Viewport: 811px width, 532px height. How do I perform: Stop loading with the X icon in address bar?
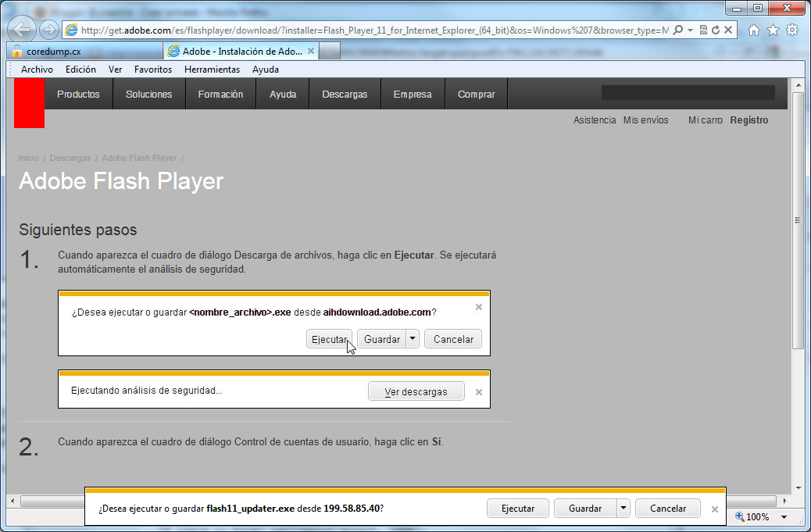point(728,30)
